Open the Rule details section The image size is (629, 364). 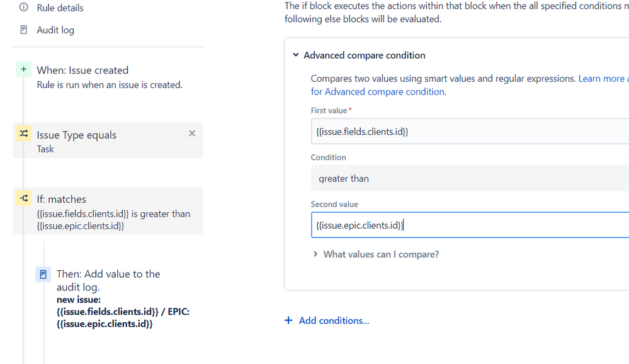pyautogui.click(x=60, y=8)
